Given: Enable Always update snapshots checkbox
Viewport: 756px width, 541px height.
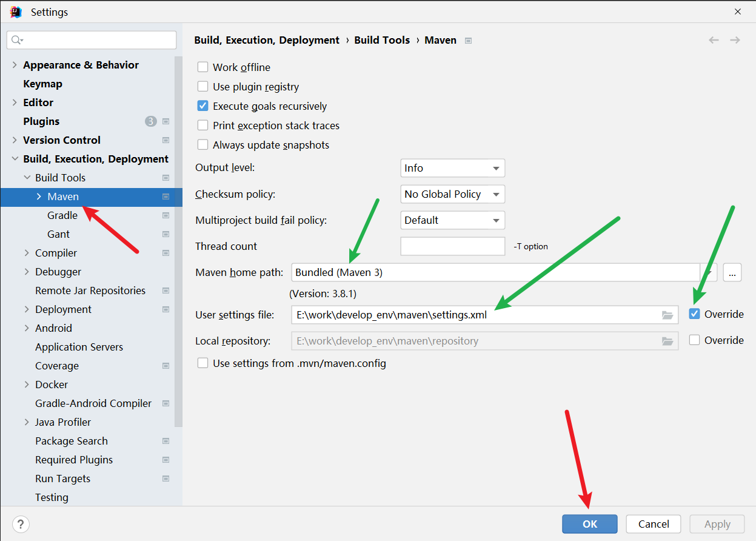Looking at the screenshot, I should (x=202, y=145).
